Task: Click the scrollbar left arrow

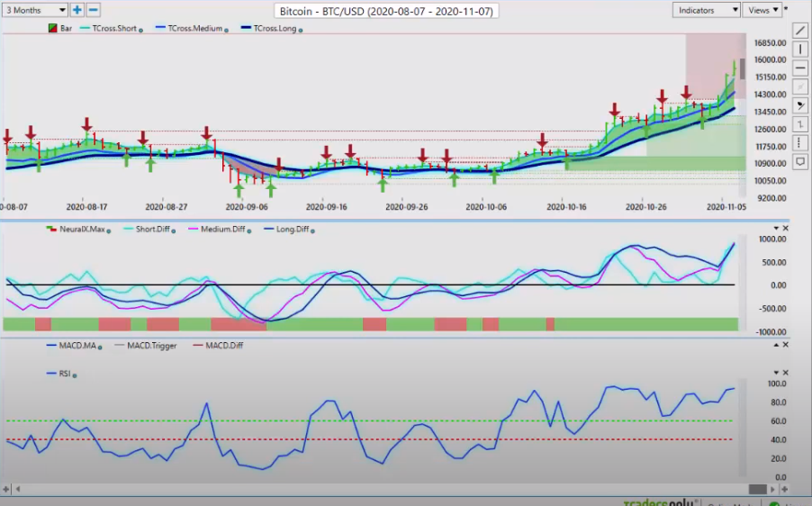Action: 18,489
